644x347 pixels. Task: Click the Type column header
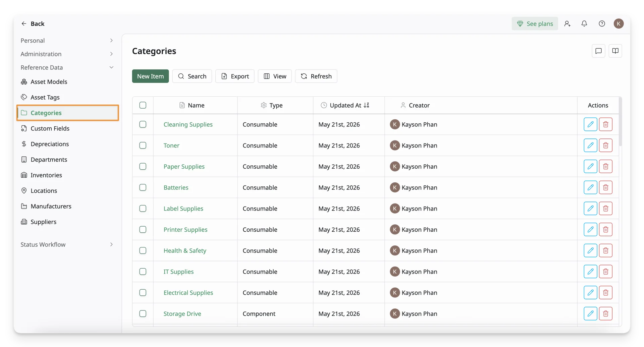click(x=275, y=105)
